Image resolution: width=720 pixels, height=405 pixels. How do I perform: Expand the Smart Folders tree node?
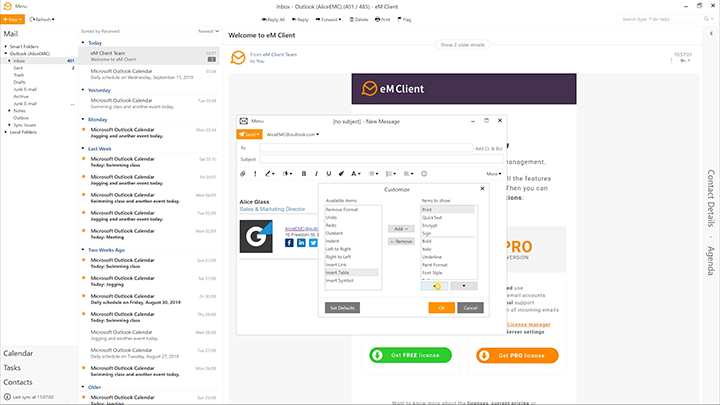click(x=6, y=46)
